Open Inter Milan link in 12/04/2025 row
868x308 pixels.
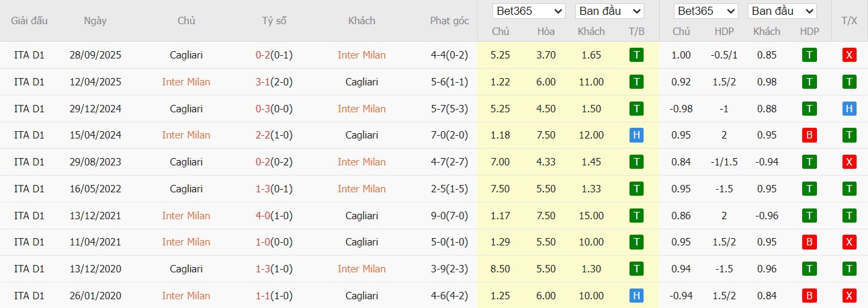click(186, 82)
